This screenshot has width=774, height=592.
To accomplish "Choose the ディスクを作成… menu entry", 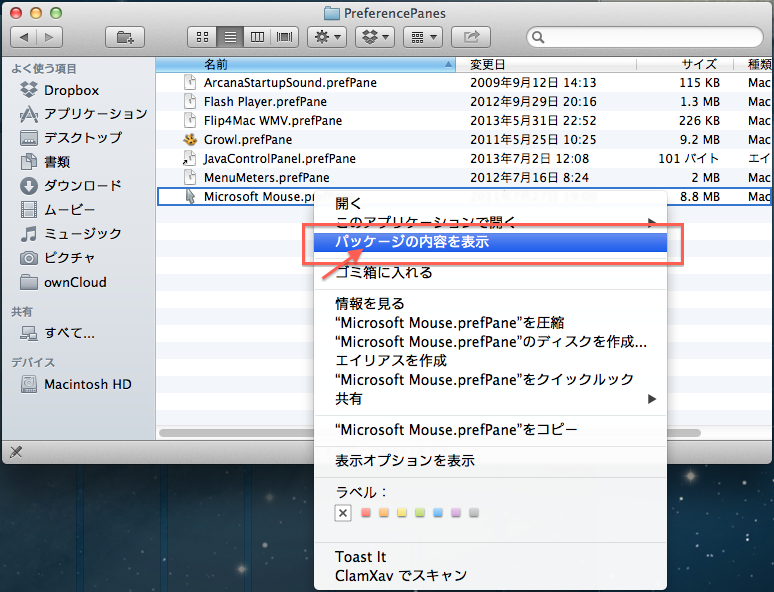I will (490, 342).
